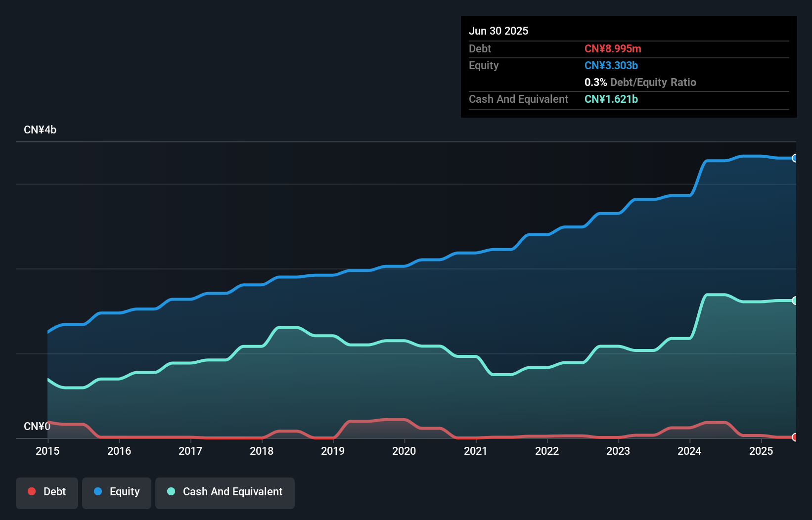Click the CN¥8.995m Debt value link
812x520 pixels.
tap(613, 48)
